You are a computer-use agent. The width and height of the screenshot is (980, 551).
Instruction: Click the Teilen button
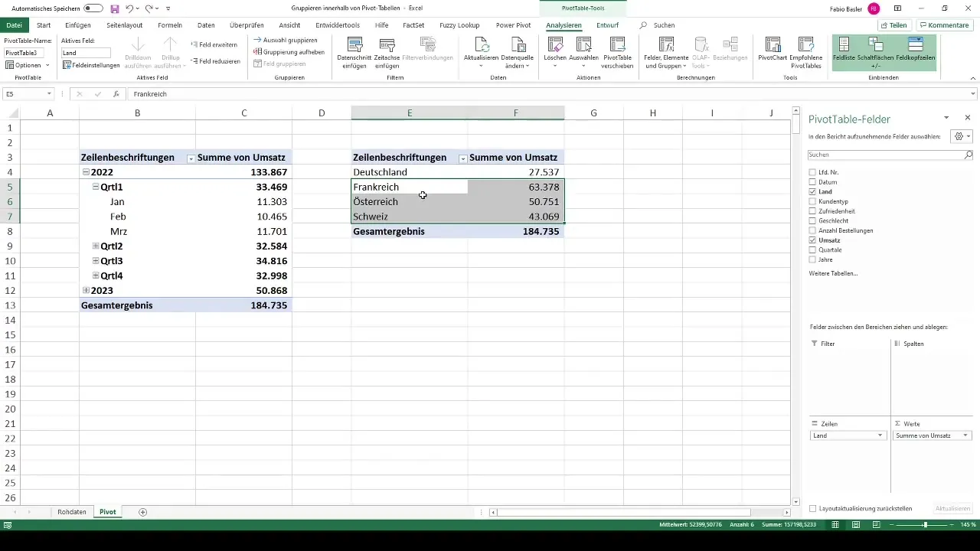(893, 25)
